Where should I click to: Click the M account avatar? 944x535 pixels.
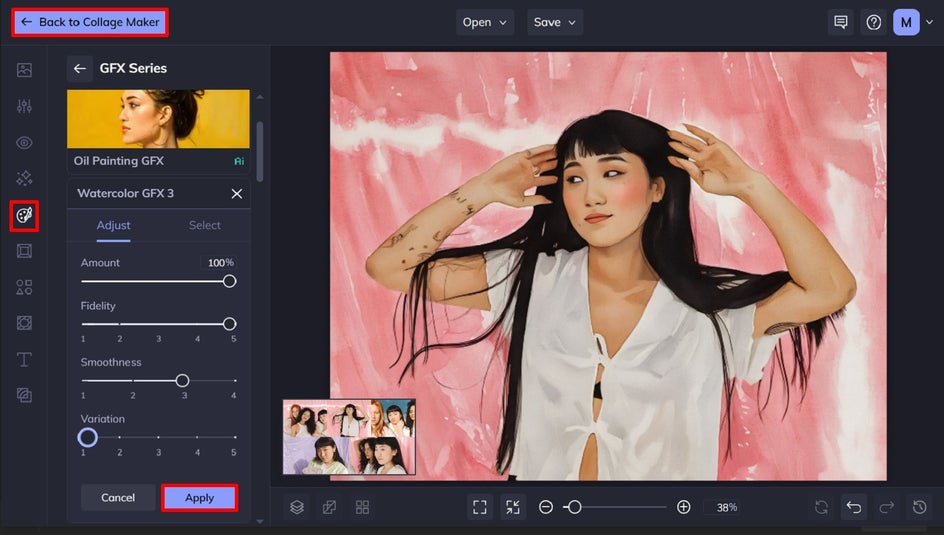coord(906,22)
